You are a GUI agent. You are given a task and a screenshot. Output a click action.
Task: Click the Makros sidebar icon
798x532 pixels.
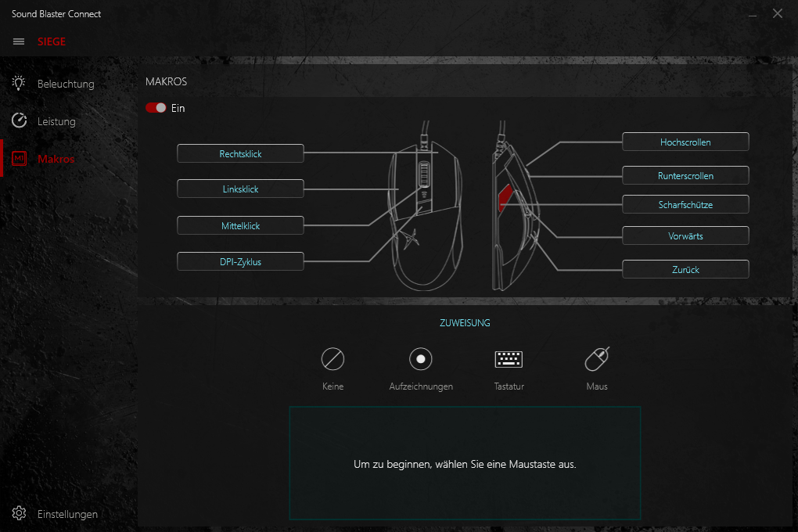pyautogui.click(x=20, y=159)
